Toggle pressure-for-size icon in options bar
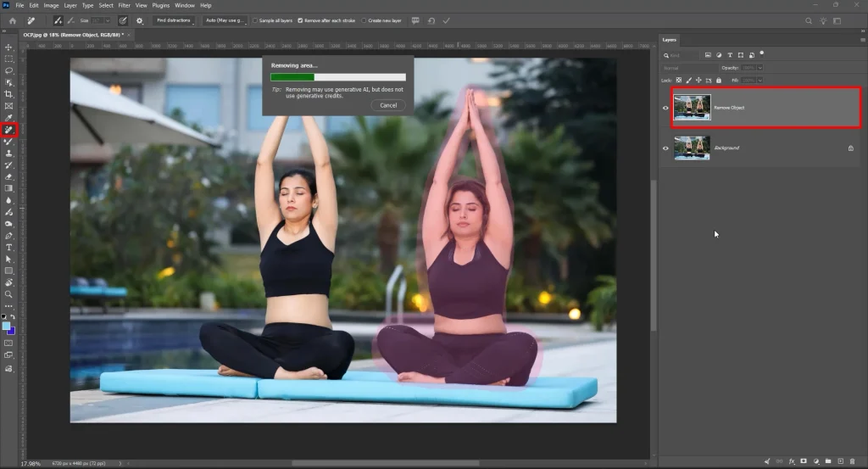 (x=123, y=20)
